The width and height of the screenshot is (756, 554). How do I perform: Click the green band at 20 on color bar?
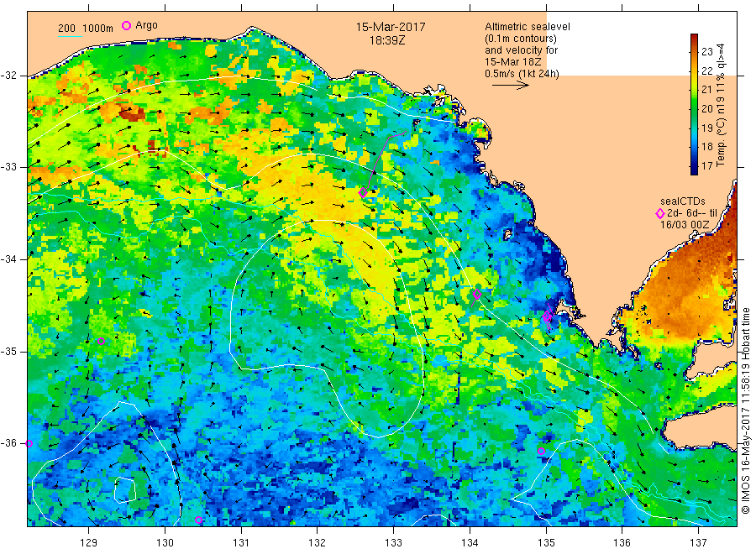tap(695, 109)
